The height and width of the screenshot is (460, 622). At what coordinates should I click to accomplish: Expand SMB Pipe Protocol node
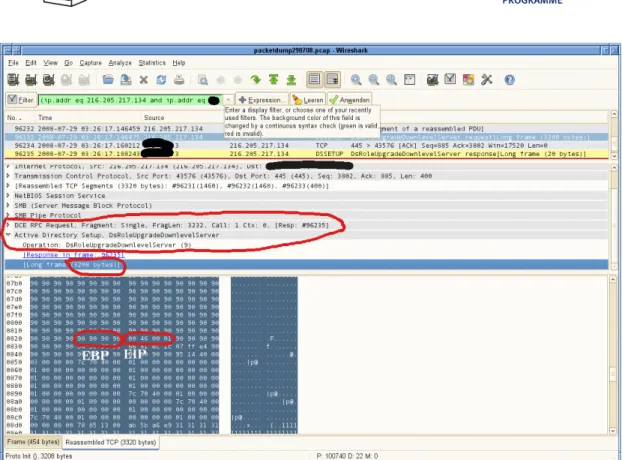pos(8,215)
